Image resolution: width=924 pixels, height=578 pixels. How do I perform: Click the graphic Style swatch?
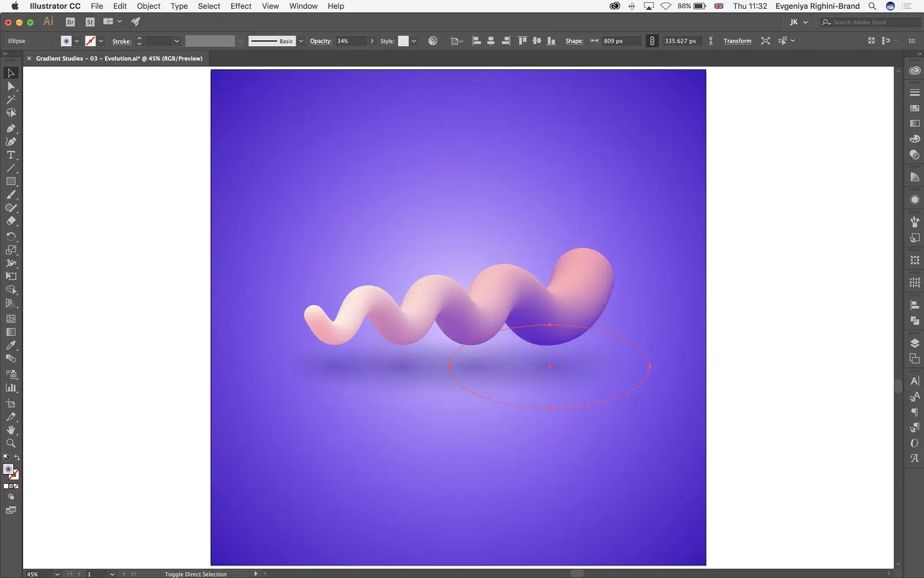403,41
